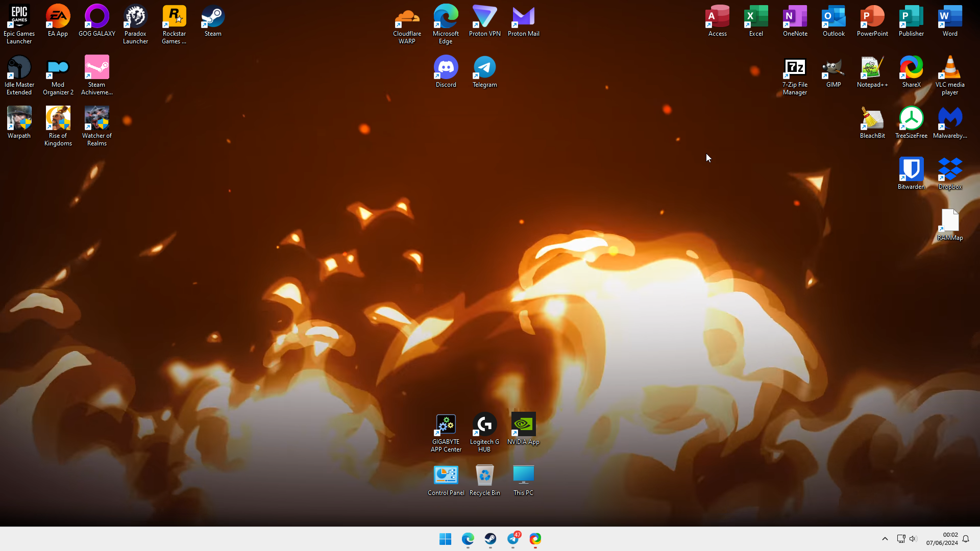Select the Warpath game icon
Viewport: 980px width, 551px height.
[19, 122]
